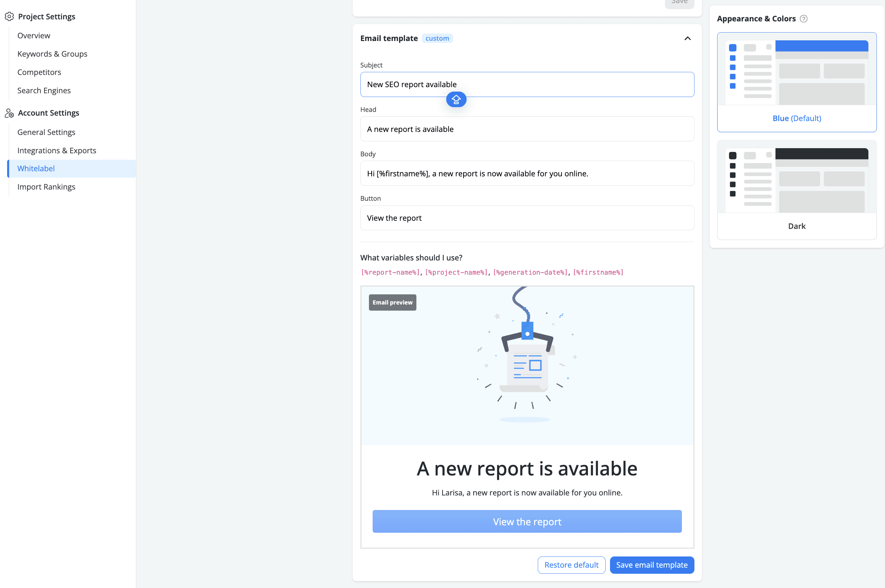Click the Email preview label

tap(392, 302)
